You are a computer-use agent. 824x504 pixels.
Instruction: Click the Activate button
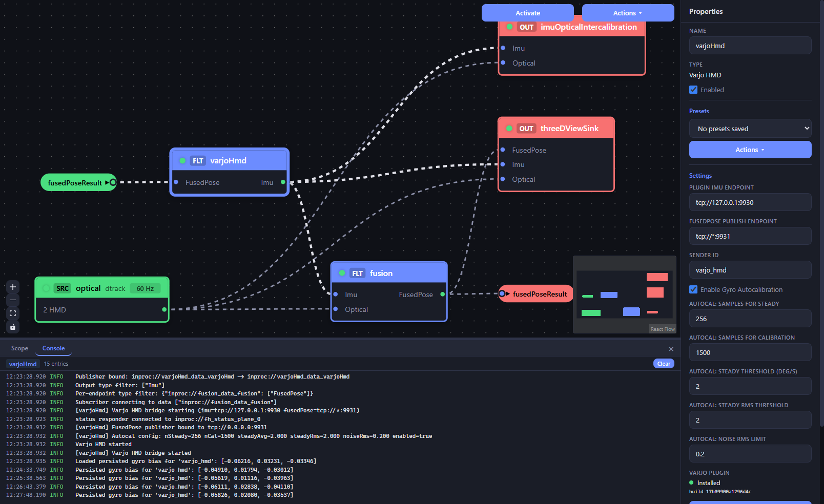coord(528,13)
